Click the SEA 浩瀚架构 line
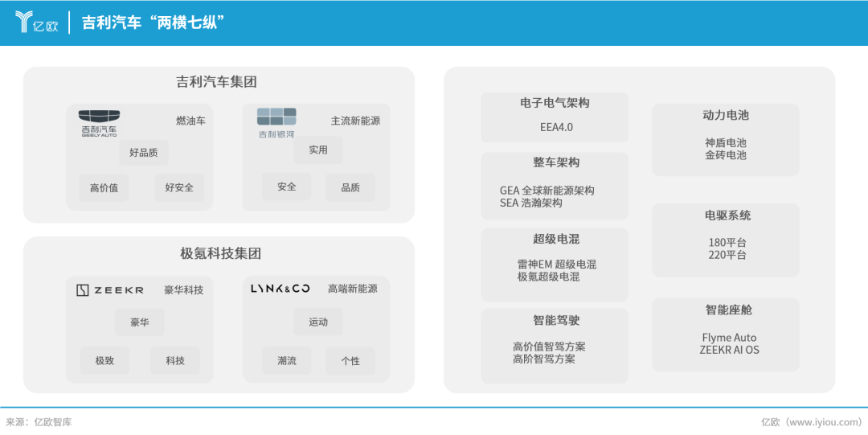The width and height of the screenshot is (868, 435). tap(531, 203)
